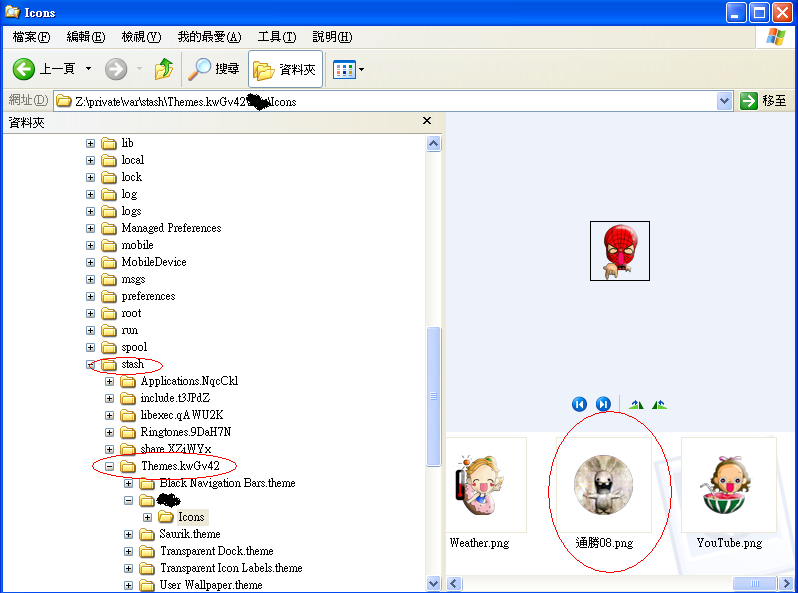Open the address bar dropdown arrow
The height and width of the screenshot is (593, 798).
pyautogui.click(x=725, y=101)
